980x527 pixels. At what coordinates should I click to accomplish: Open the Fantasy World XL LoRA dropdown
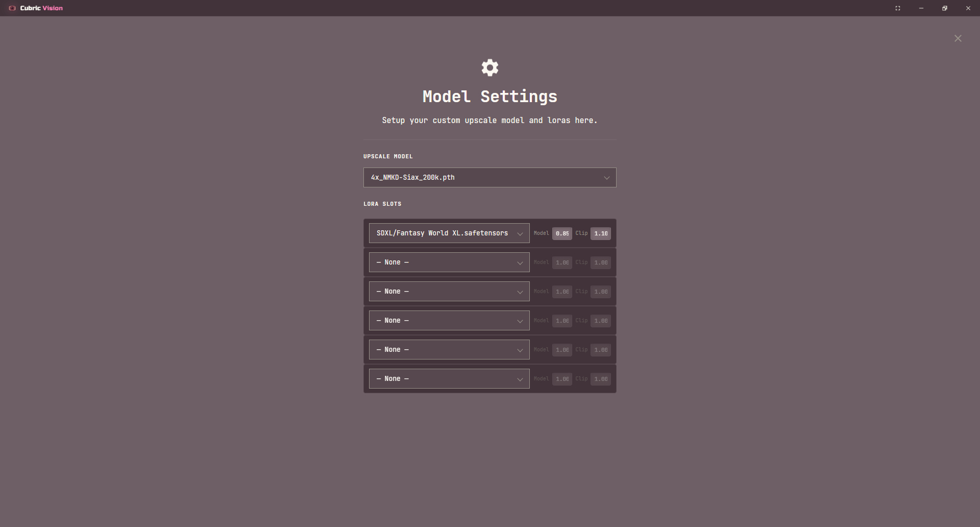point(449,233)
